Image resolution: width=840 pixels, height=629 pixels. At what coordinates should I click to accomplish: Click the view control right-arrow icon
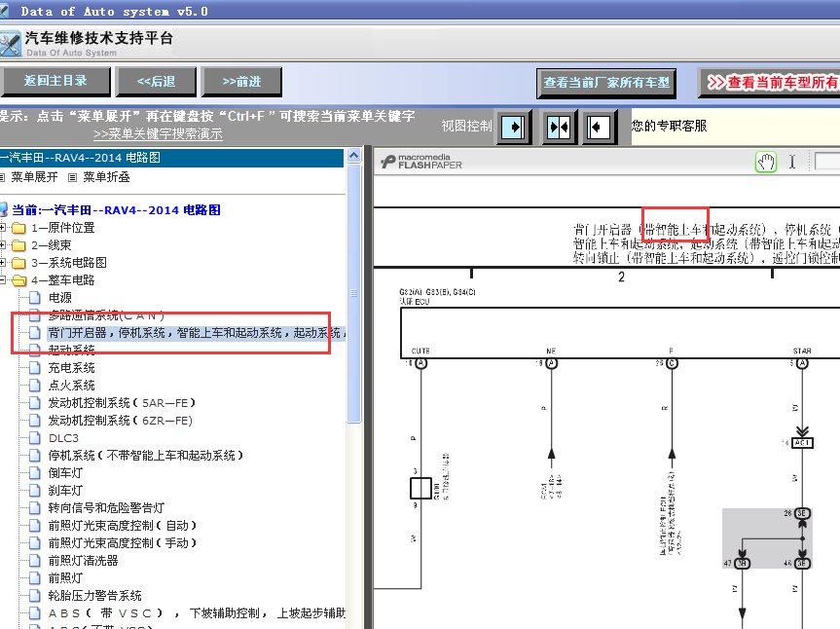[x=514, y=128]
